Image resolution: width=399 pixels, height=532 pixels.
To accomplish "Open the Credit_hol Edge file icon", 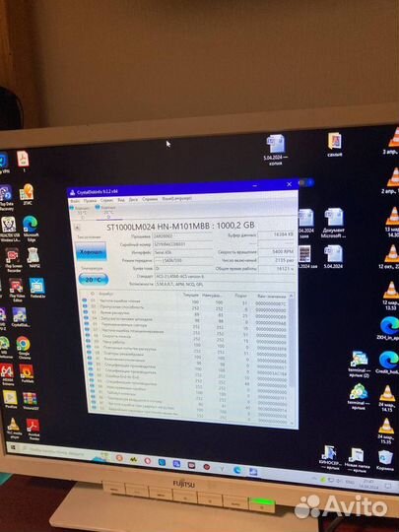I will point(389,363).
